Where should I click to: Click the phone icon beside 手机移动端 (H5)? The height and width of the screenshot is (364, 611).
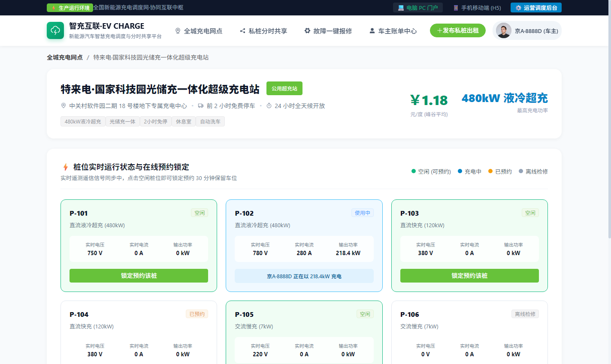(x=456, y=8)
